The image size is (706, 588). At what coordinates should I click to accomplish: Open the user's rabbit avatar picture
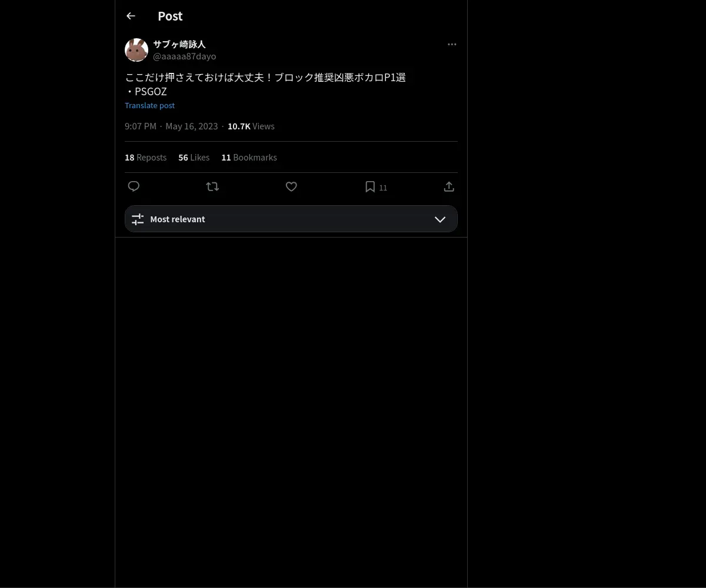pos(136,50)
